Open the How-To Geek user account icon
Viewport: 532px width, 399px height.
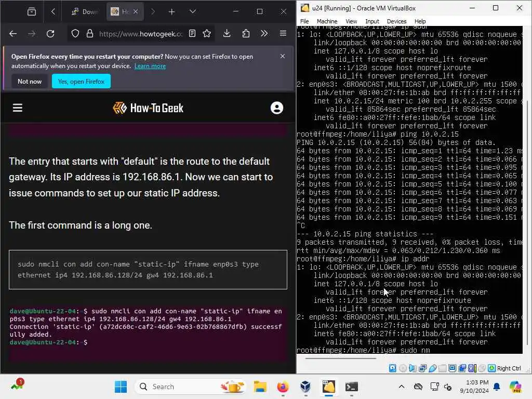[x=277, y=108]
